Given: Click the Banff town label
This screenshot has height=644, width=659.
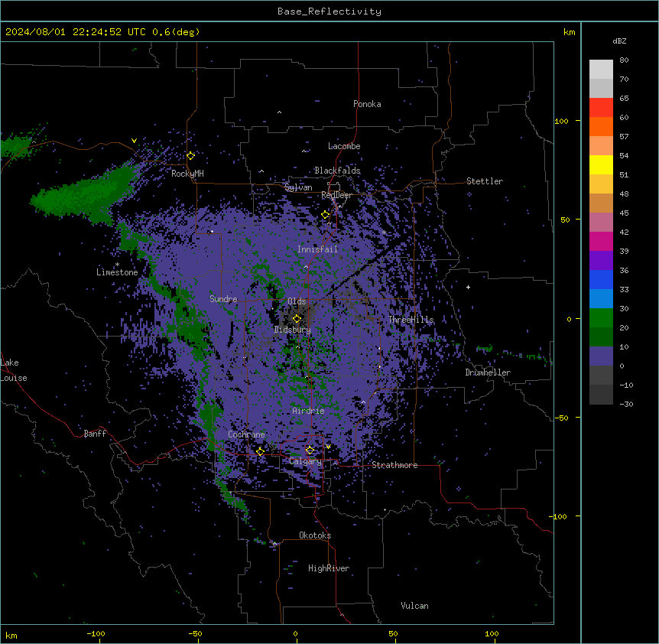Looking at the screenshot, I should tap(95, 434).
